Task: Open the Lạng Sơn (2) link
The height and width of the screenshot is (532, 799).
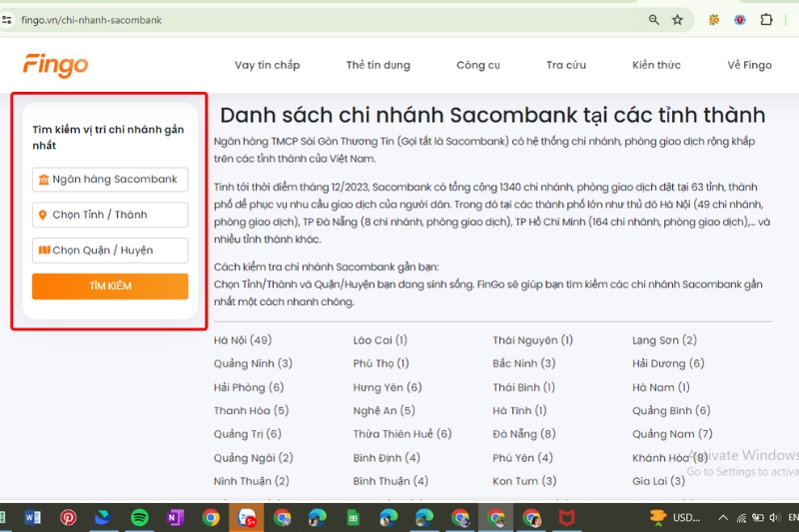Action: (664, 340)
